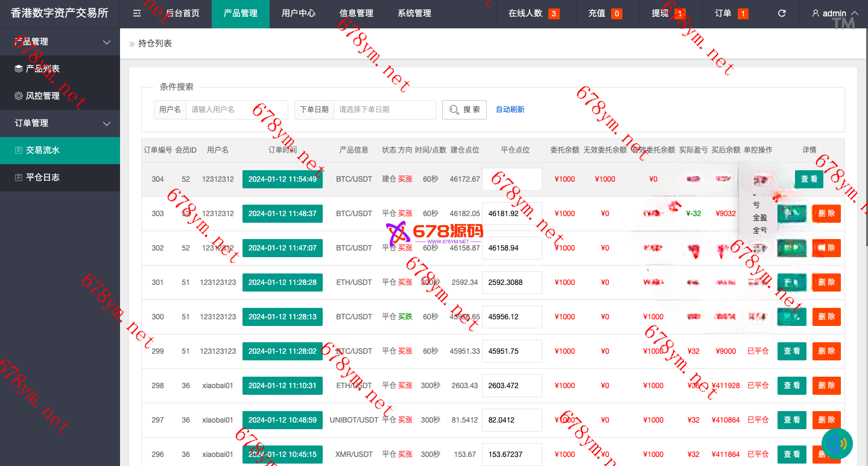The height and width of the screenshot is (466, 868).
Task: Open the 系统管理 top menu
Action: pos(414,13)
